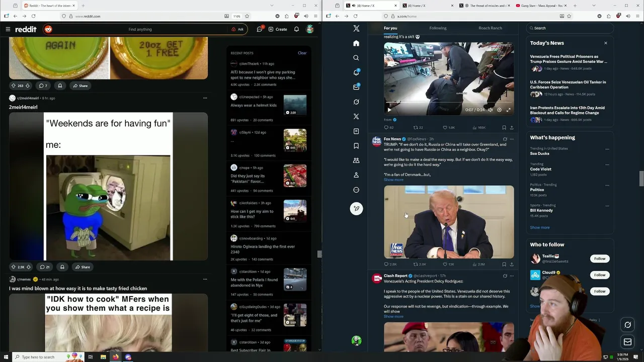Open X notifications bell in sidebar
The width and height of the screenshot is (644, 362).
(356, 72)
